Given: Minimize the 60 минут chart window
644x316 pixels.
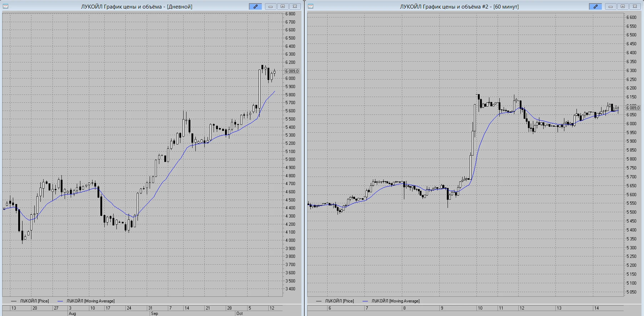Looking at the screenshot, I should pos(610,6).
